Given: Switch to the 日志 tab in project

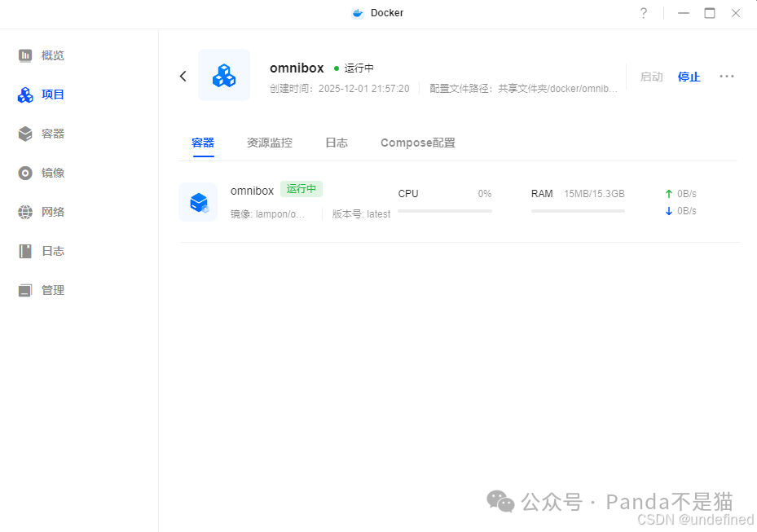Looking at the screenshot, I should (337, 143).
